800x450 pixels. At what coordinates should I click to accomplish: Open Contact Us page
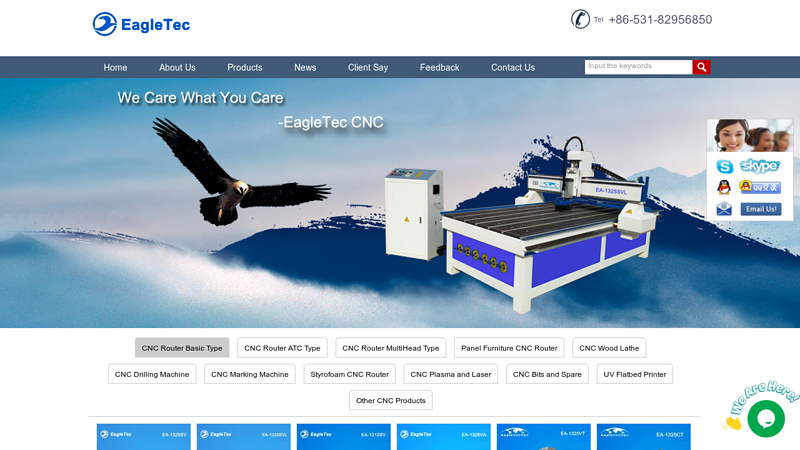(513, 67)
